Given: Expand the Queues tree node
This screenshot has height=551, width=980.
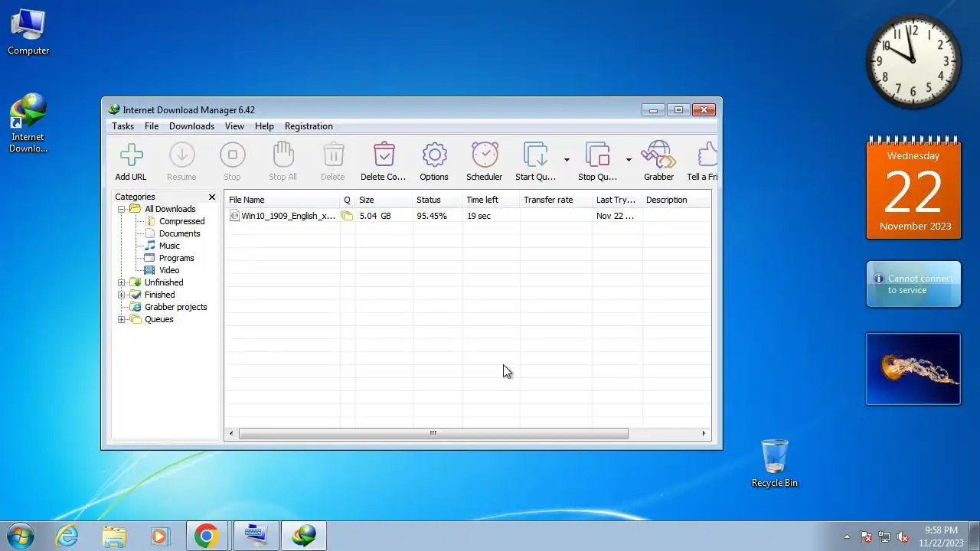Looking at the screenshot, I should 121,319.
